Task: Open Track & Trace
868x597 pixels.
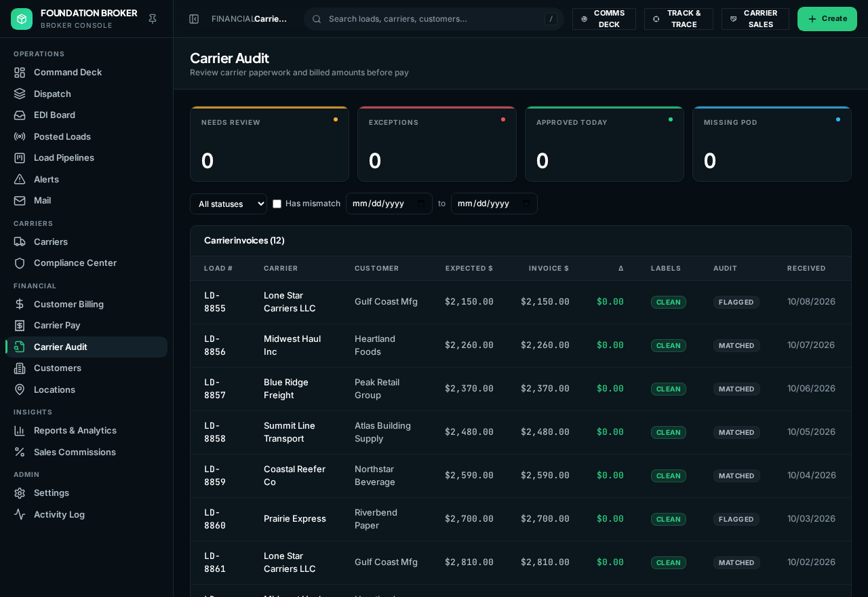Action: pyautogui.click(x=679, y=19)
